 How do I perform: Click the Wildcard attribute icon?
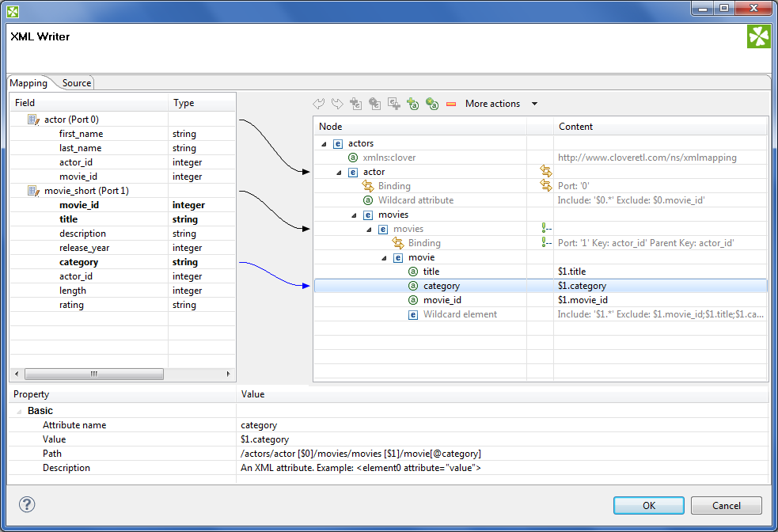(x=368, y=200)
